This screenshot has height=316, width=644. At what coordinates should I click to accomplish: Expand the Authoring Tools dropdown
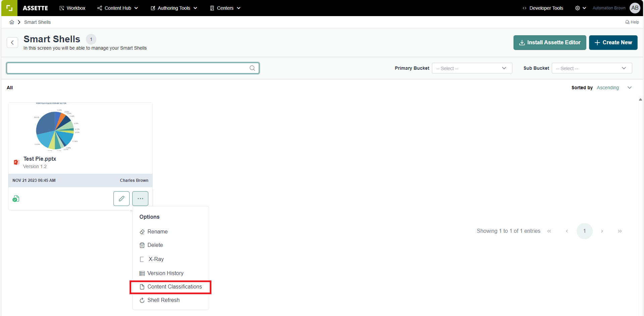point(174,8)
